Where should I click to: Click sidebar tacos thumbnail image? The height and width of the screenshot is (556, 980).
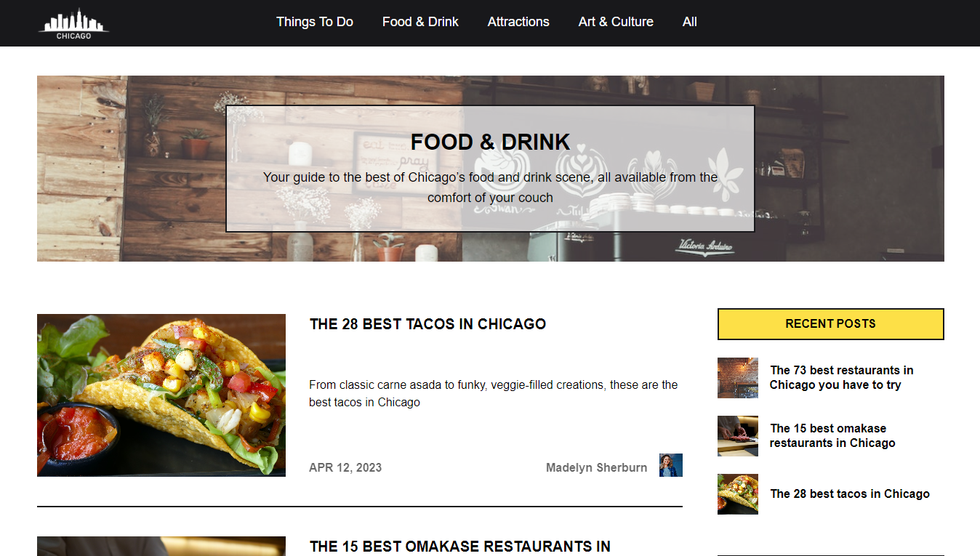coord(738,494)
